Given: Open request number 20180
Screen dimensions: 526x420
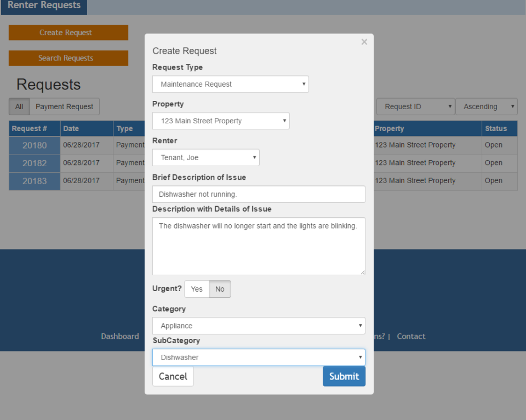Looking at the screenshot, I should click(35, 146).
